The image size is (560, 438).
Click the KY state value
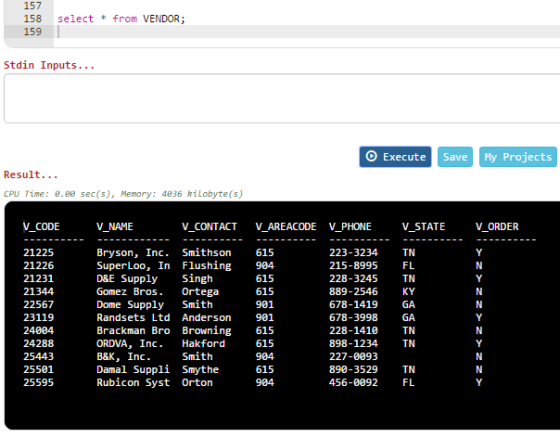pyautogui.click(x=409, y=292)
